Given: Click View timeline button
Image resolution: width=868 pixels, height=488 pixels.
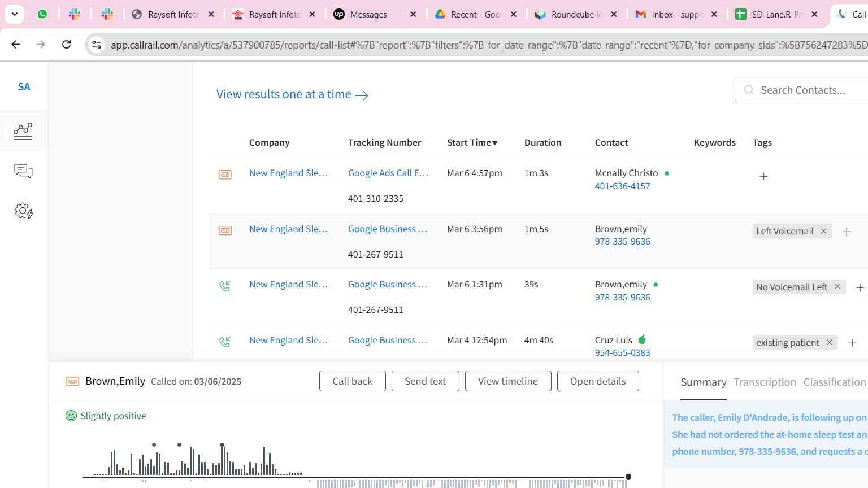Looking at the screenshot, I should click(x=508, y=381).
